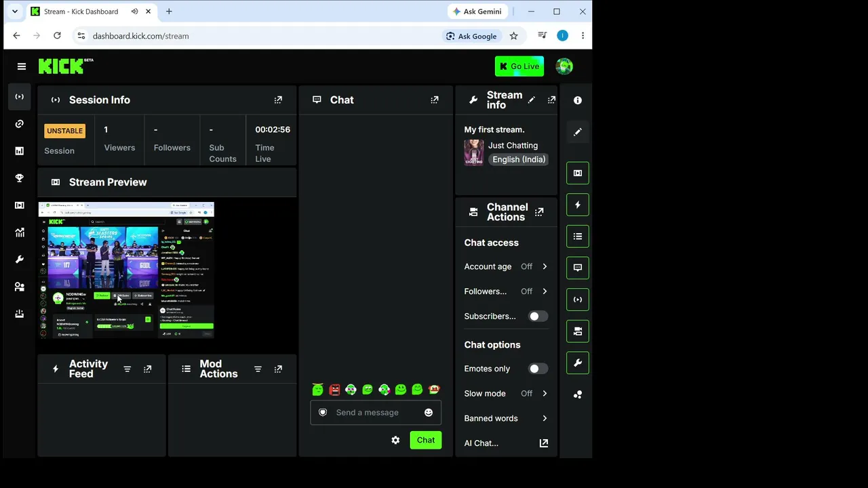Toggle Channel Actions panel in right sidebar

click(x=578, y=331)
